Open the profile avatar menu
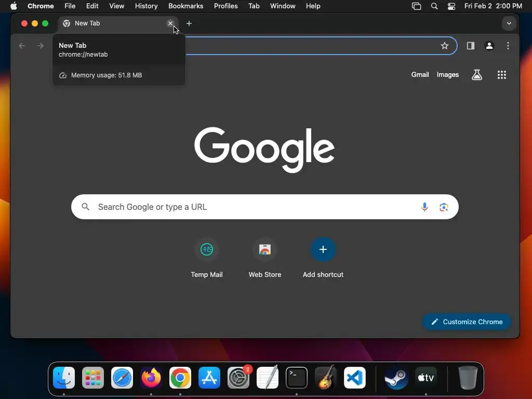This screenshot has height=399, width=532. [x=489, y=46]
